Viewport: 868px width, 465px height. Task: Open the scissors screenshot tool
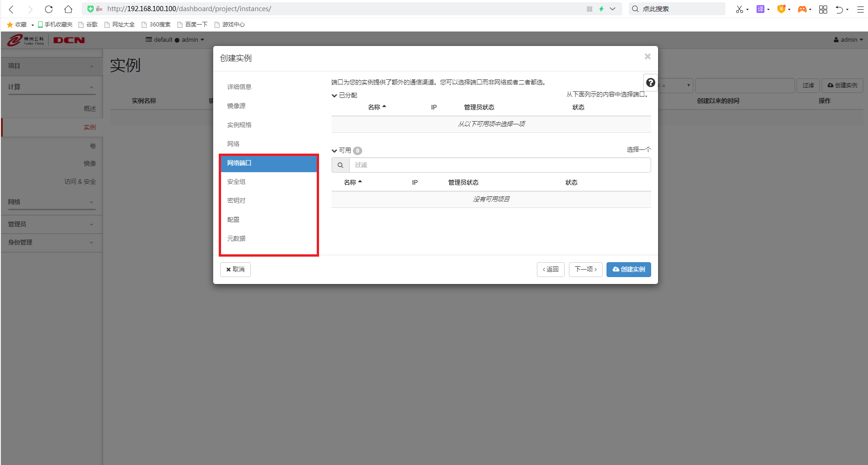pyautogui.click(x=739, y=9)
